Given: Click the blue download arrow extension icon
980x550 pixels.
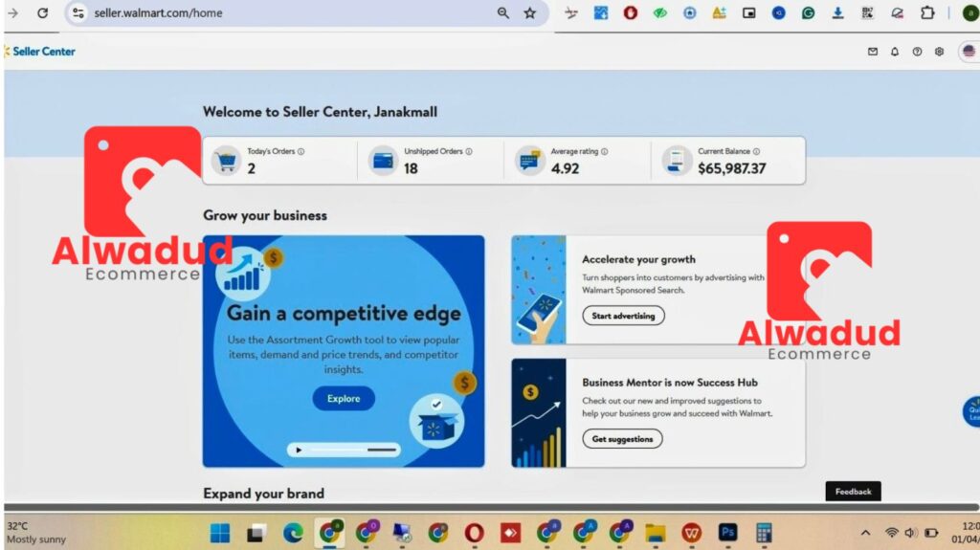Looking at the screenshot, I should pyautogui.click(x=837, y=12).
